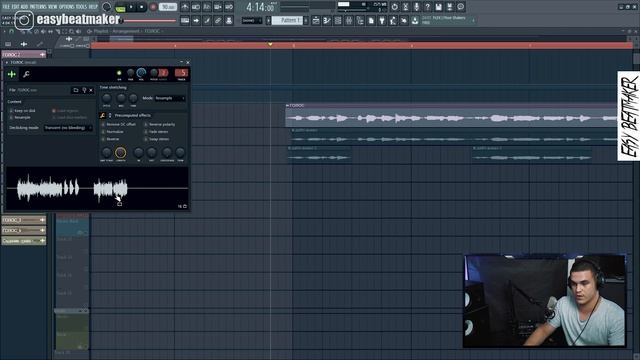Open the channel settings title menu arrow
The width and height of the screenshot is (640, 360).
(7, 62)
